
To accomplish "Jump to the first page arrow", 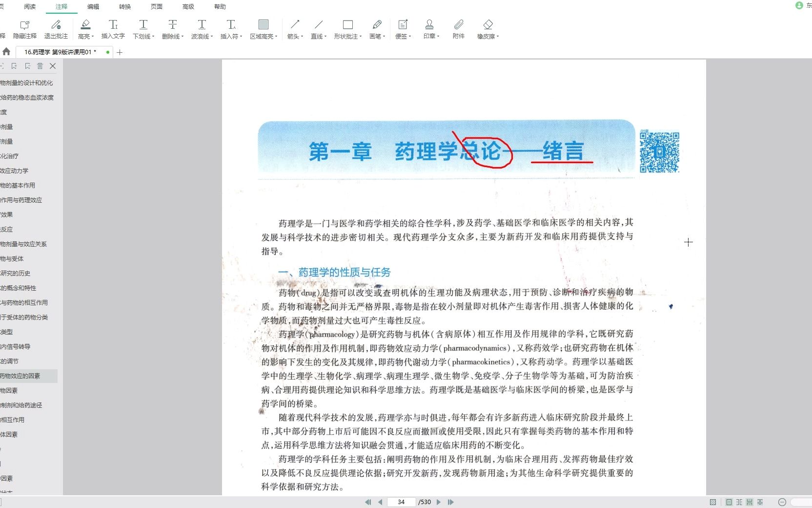I will click(368, 502).
